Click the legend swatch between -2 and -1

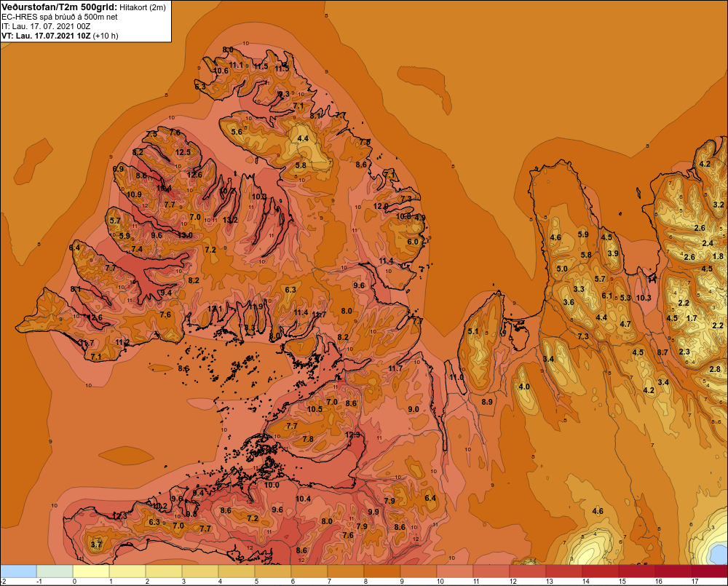click(x=19, y=571)
